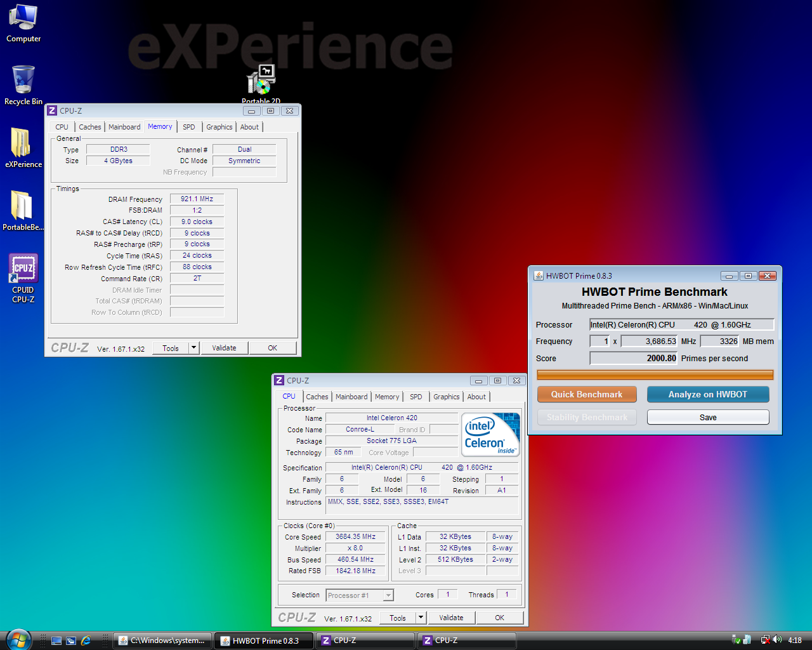Open the Computer desktop icon
The image size is (812, 650).
pyautogui.click(x=23, y=23)
